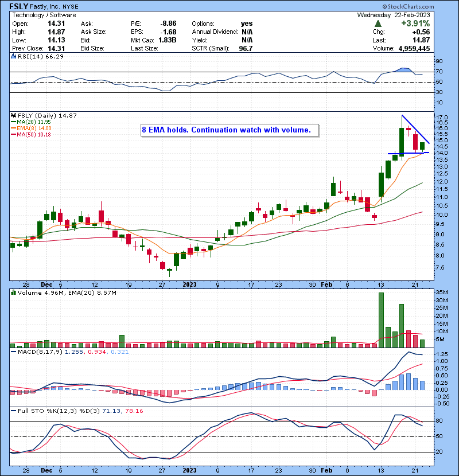Click the EPS value -1.68

pyautogui.click(x=168, y=32)
